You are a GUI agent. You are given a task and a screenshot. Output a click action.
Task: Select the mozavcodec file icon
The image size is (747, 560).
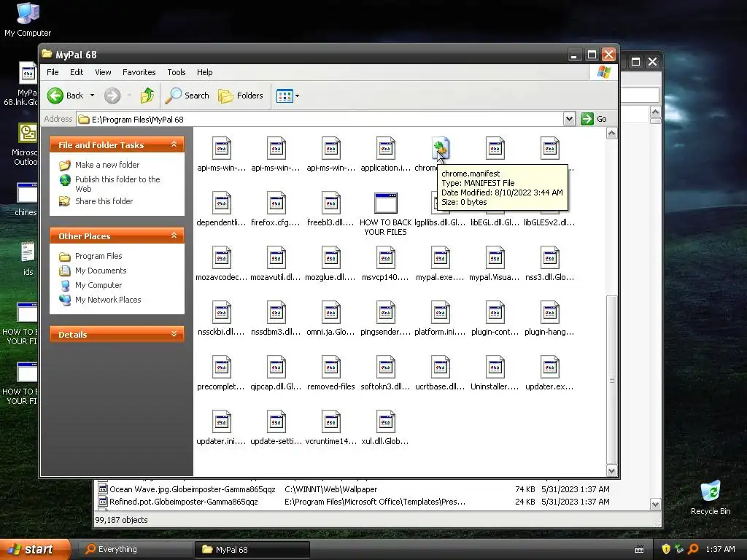coord(222,257)
